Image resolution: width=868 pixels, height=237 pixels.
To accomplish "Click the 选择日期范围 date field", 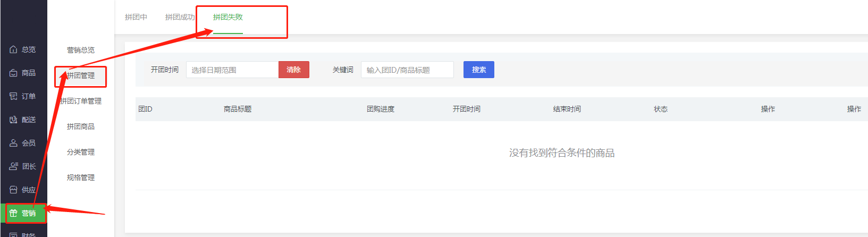I will coord(232,70).
